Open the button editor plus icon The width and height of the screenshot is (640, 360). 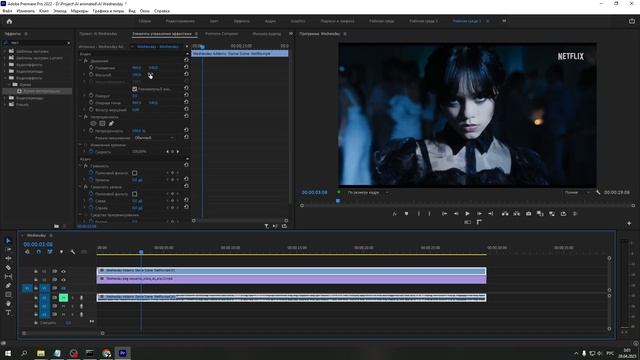pyautogui.click(x=629, y=223)
